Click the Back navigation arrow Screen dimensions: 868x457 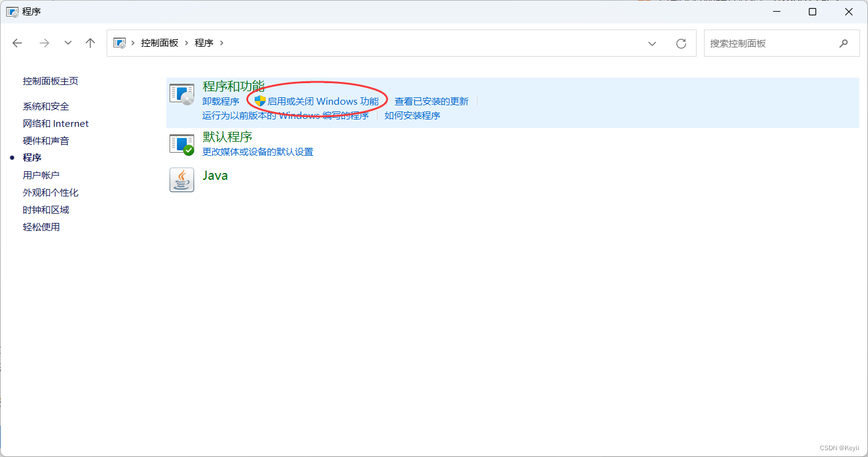tap(17, 43)
